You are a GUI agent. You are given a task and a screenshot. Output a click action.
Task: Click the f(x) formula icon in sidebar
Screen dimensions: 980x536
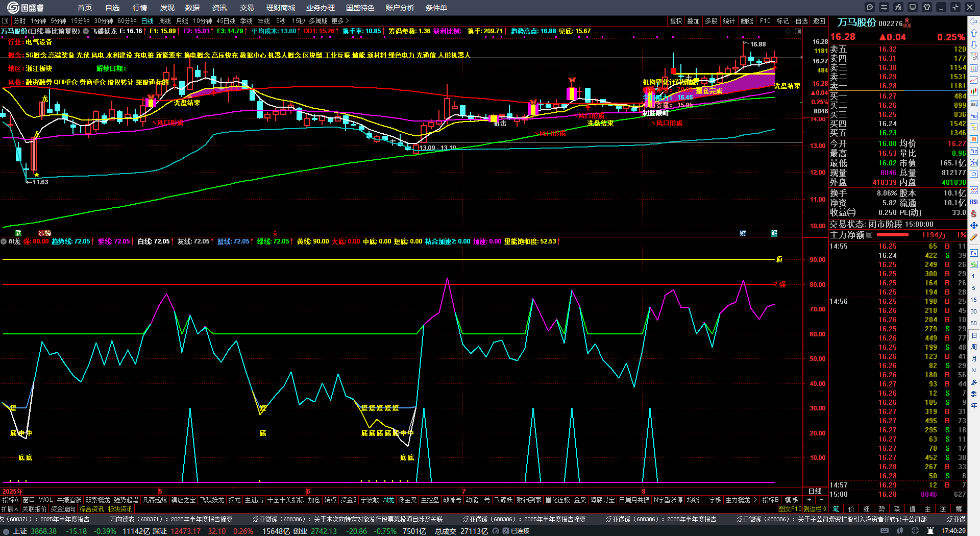(974, 163)
